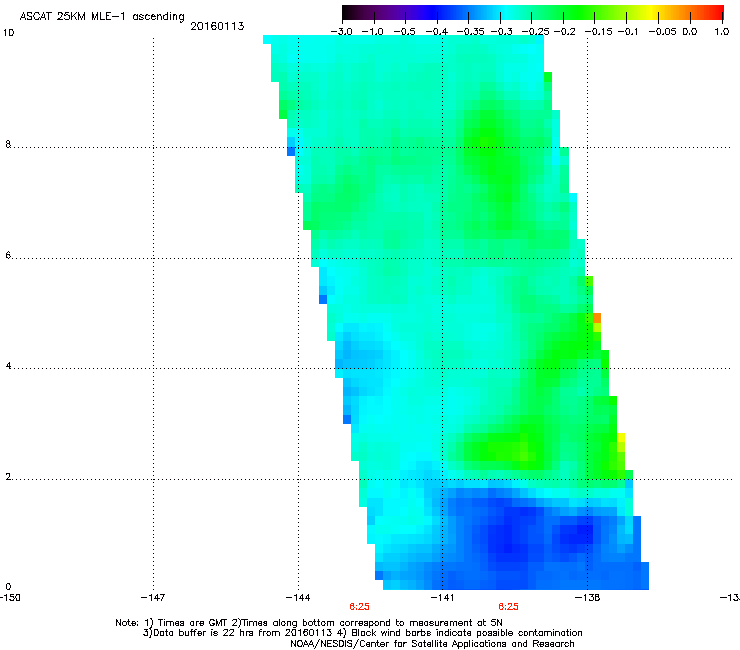Click the longitude axis label -138

point(587,598)
